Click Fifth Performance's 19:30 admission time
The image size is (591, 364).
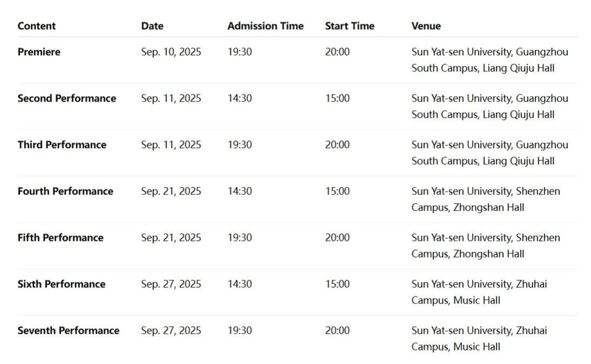pos(239,238)
